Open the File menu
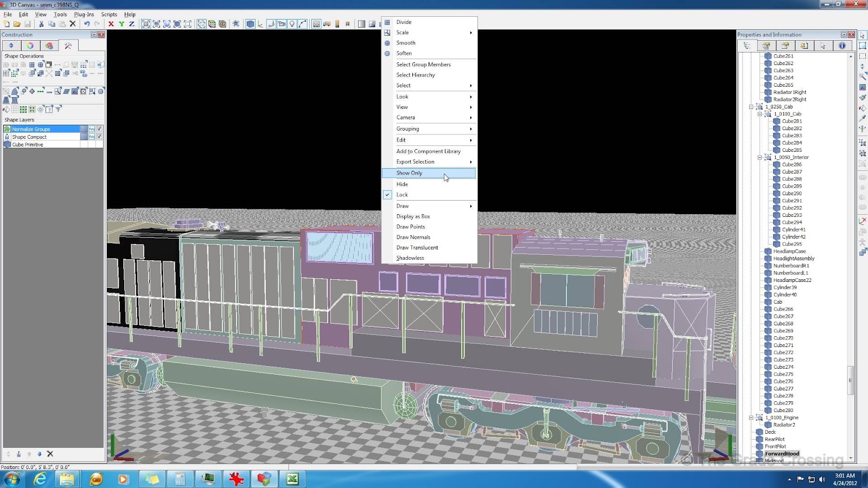 click(8, 15)
